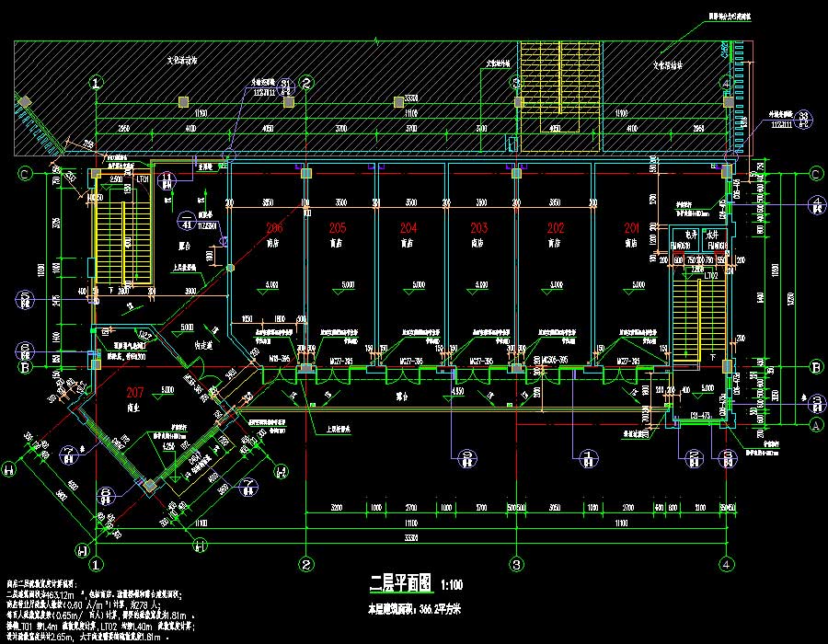Select room number 204 label

(408, 228)
